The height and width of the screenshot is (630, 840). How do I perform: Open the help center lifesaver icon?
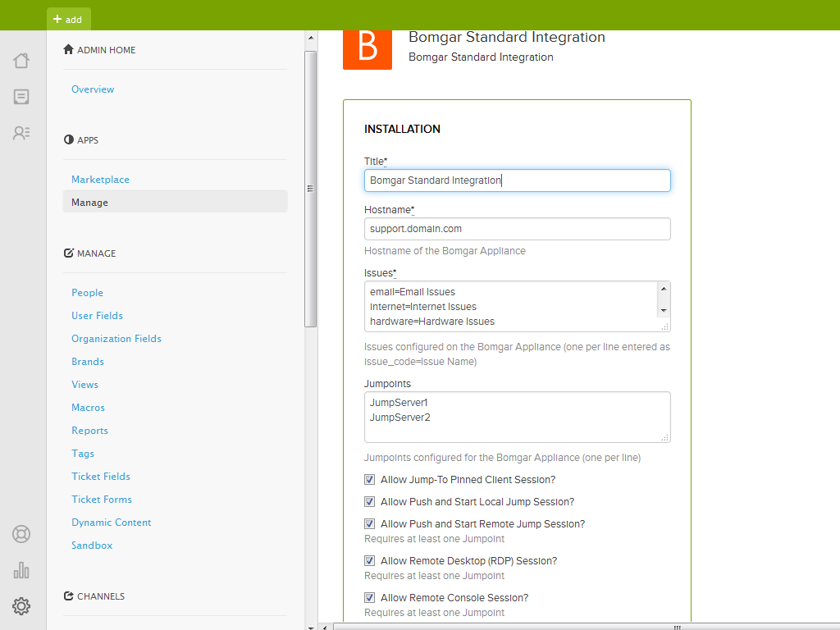click(x=21, y=534)
